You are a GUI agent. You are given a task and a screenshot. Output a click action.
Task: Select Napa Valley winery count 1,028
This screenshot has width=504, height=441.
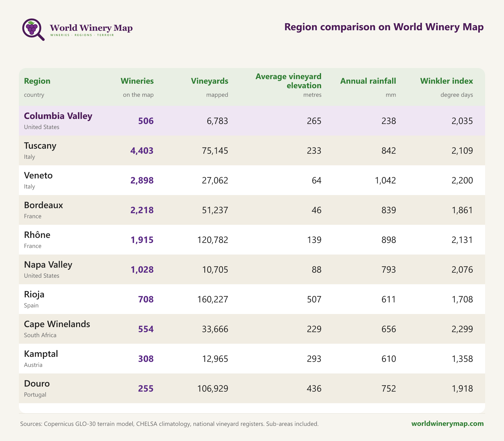click(142, 270)
